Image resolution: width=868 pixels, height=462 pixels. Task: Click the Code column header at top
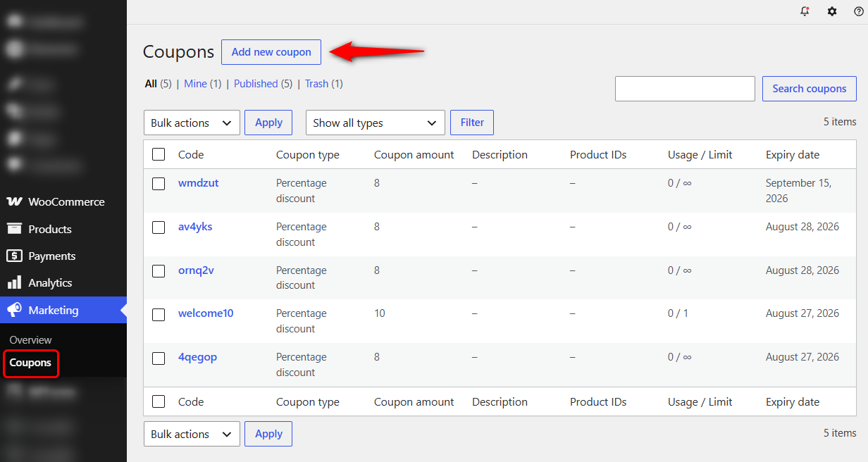191,155
